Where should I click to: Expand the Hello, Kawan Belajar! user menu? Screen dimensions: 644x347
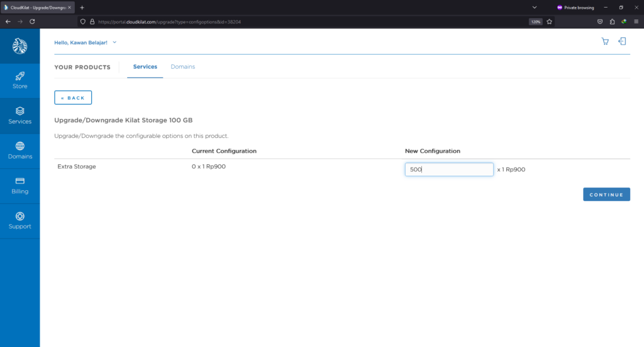coord(86,42)
